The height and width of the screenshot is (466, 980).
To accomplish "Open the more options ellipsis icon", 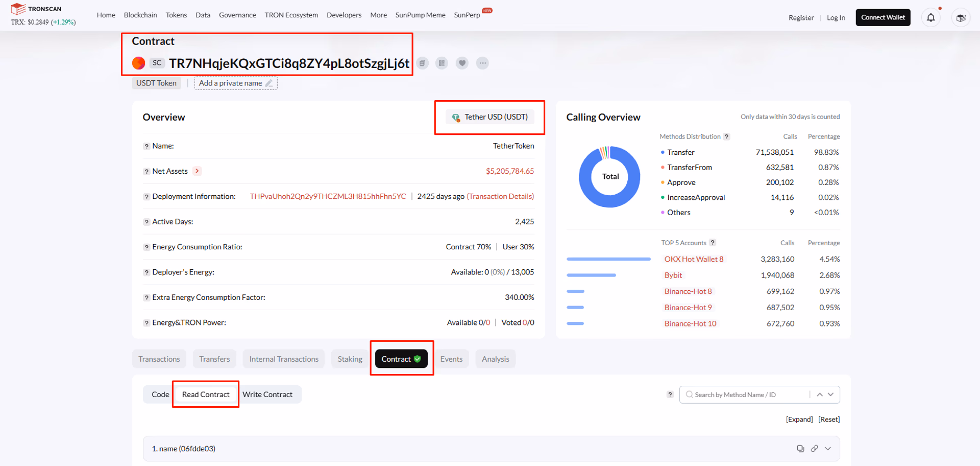I will [482, 63].
